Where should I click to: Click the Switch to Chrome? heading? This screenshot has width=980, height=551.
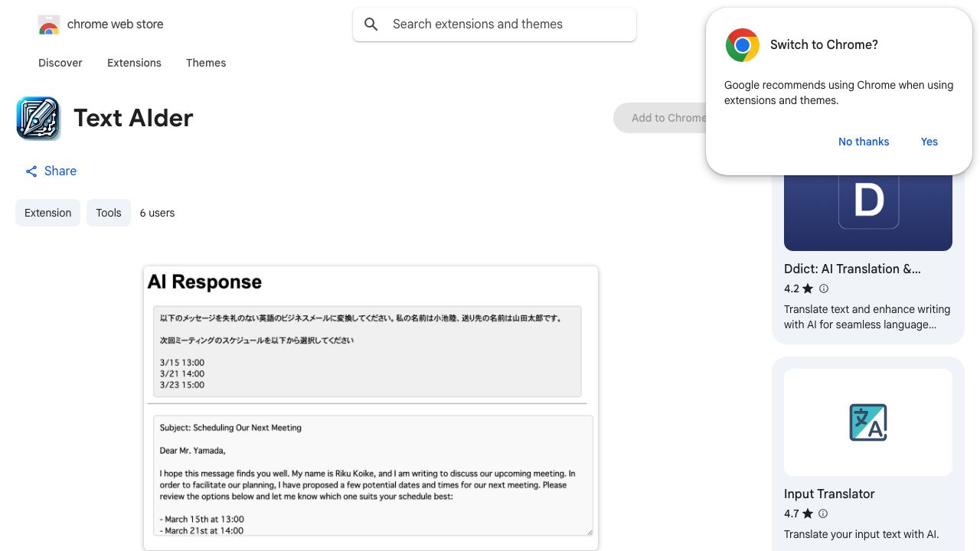tap(824, 44)
